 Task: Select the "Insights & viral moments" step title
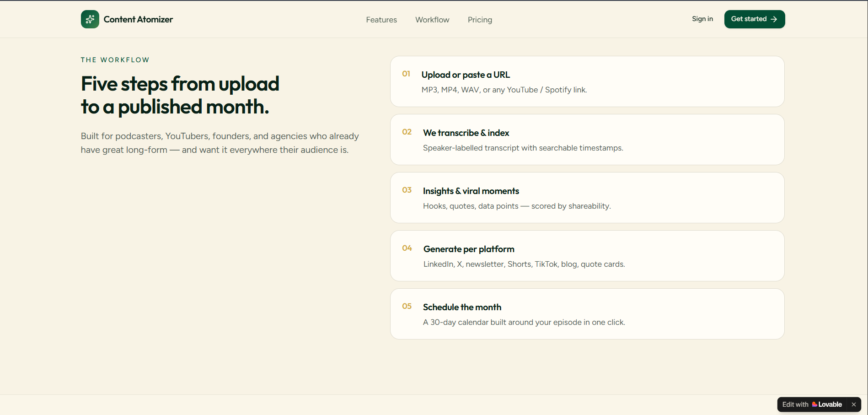[471, 191]
